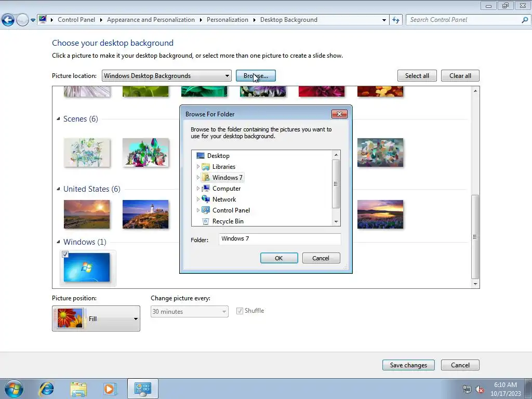The height and width of the screenshot is (399, 532).
Task: Click Desktop Background breadcrumb
Action: click(x=289, y=20)
